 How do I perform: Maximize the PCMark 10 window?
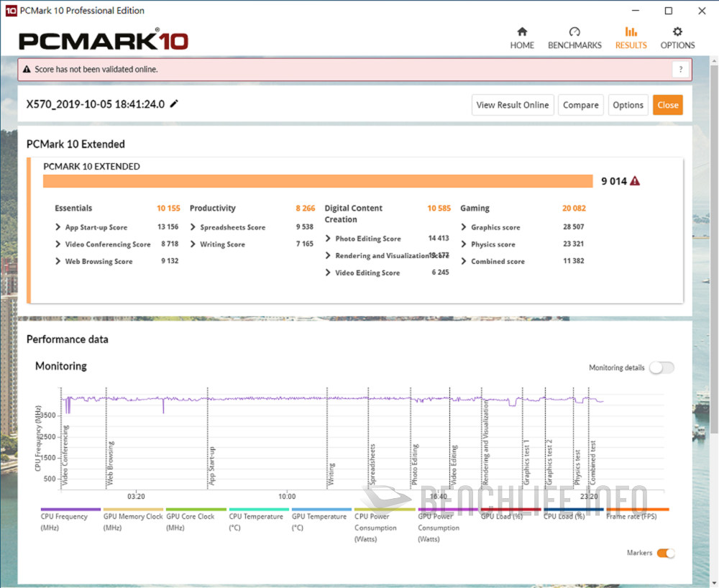click(x=669, y=11)
